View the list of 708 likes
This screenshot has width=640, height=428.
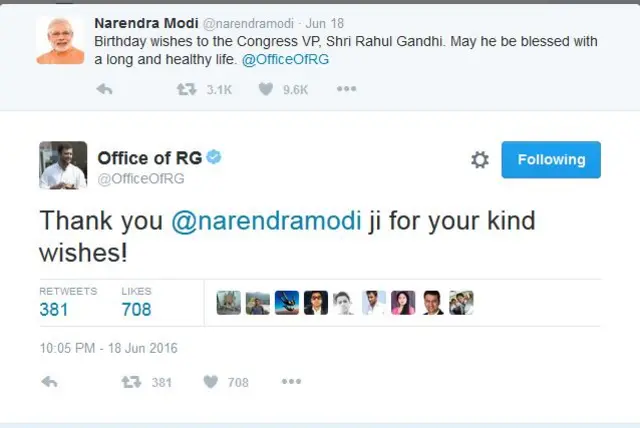[136, 309]
